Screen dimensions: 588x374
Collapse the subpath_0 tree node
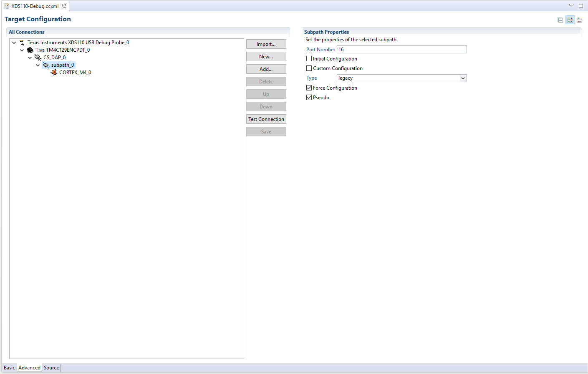click(x=38, y=65)
